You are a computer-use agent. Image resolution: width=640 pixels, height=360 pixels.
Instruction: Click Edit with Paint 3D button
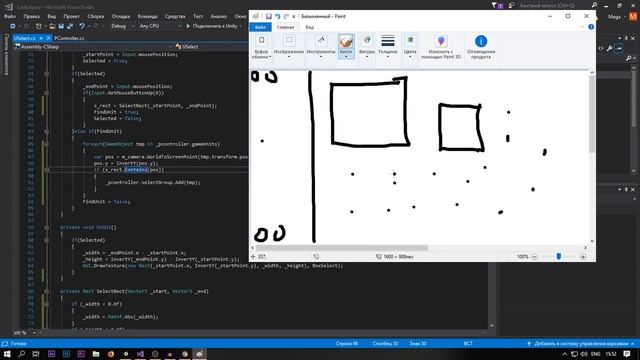[441, 47]
